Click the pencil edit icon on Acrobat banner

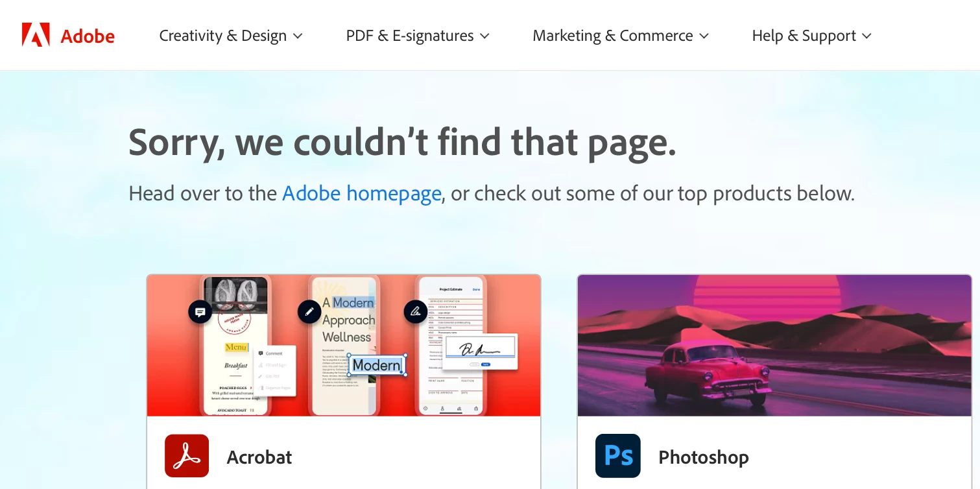(309, 312)
